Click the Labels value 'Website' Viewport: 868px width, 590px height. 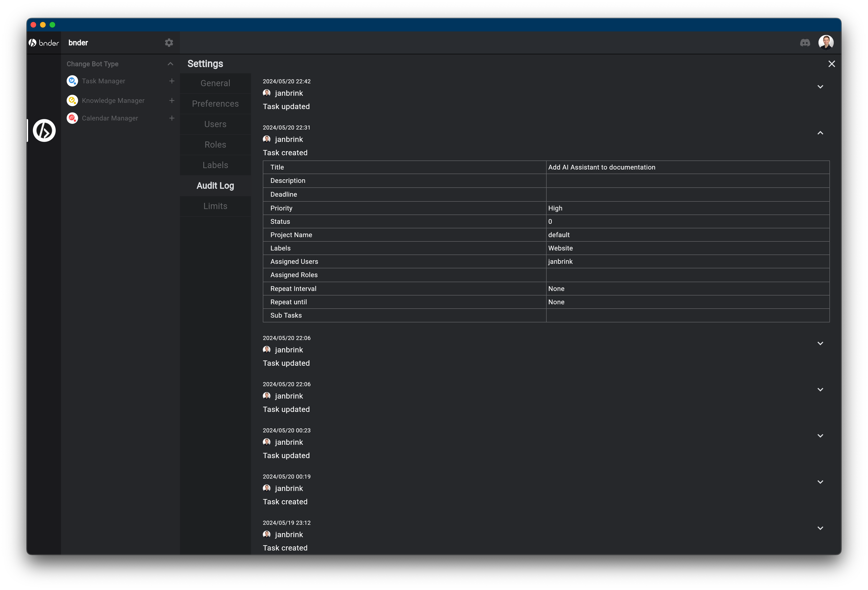tap(560, 248)
